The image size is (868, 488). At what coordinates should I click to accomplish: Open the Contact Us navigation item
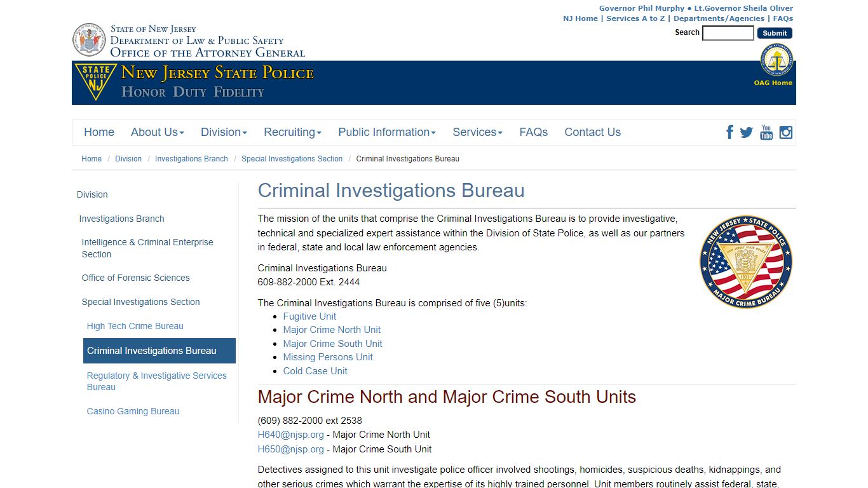pyautogui.click(x=592, y=132)
